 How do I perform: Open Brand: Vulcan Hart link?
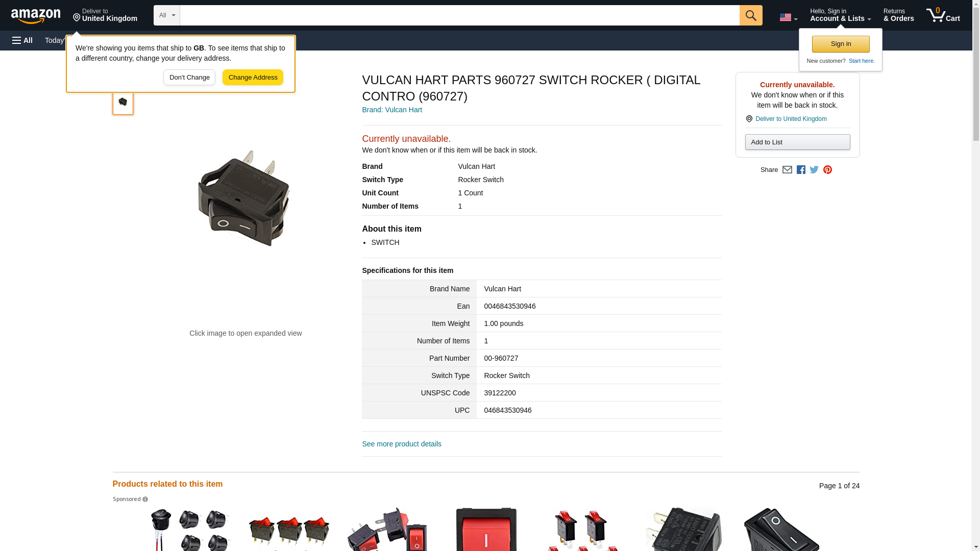[x=392, y=110]
